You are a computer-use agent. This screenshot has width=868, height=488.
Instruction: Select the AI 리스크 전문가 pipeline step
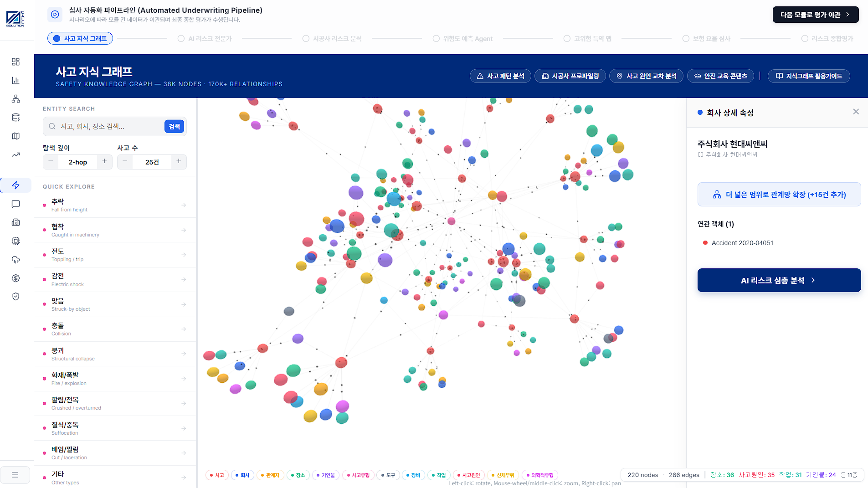[205, 39]
